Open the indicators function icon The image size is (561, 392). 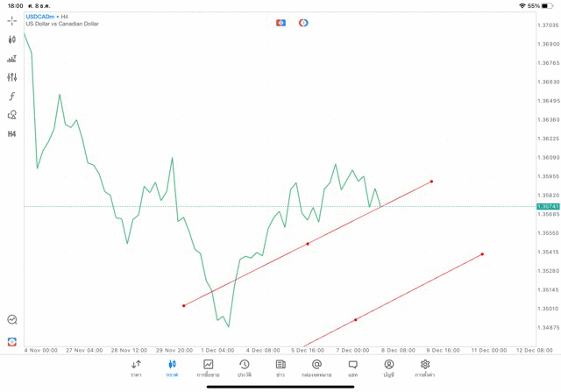pos(12,96)
